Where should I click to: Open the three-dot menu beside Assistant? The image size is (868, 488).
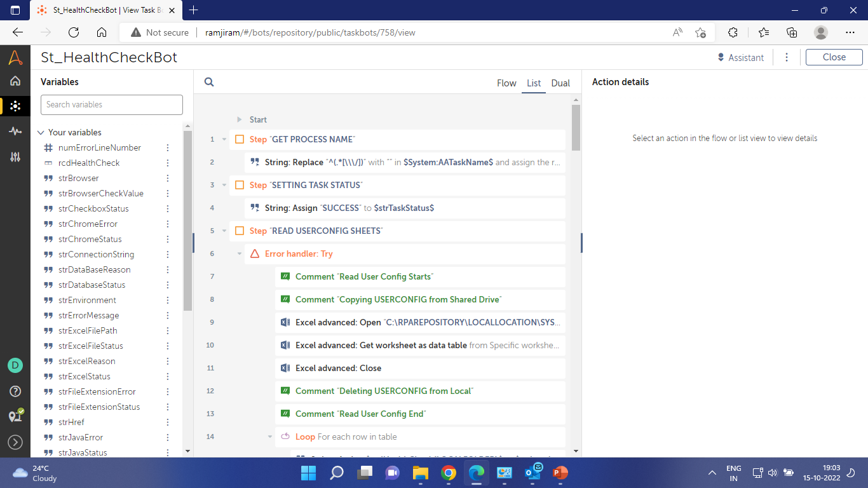click(787, 57)
